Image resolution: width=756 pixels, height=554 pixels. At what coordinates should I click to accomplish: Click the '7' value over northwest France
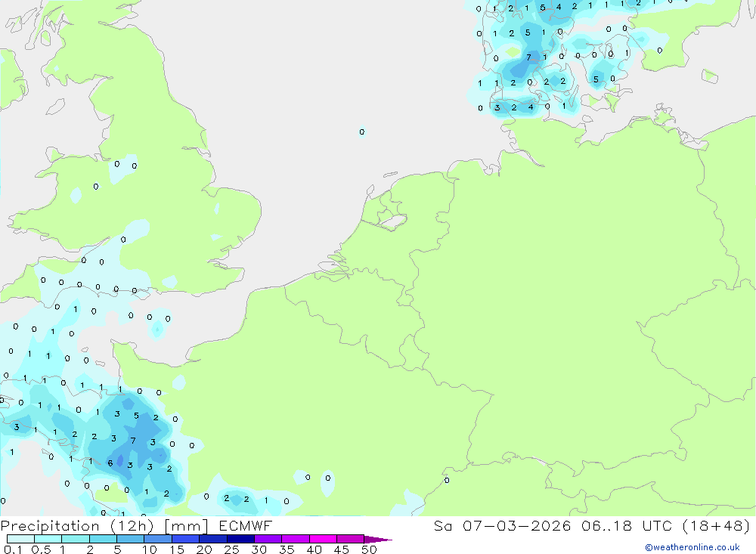click(133, 440)
